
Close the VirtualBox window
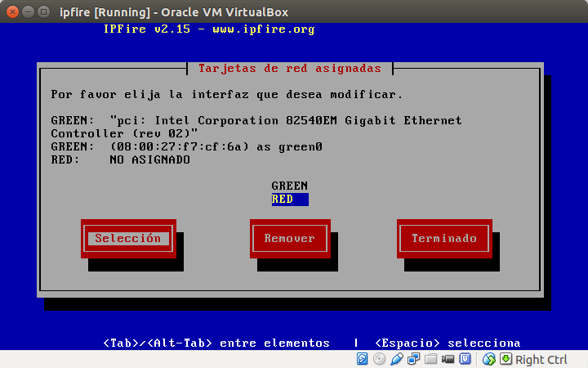tap(12, 12)
